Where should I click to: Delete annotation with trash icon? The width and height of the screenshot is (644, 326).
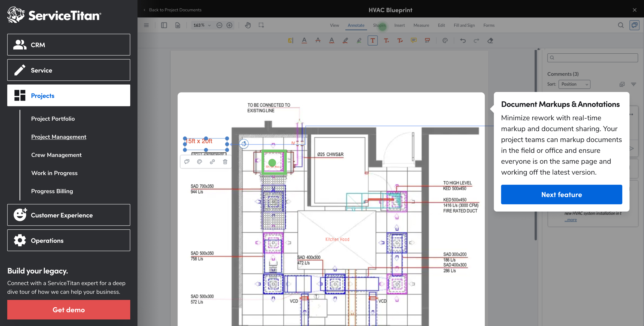click(225, 162)
